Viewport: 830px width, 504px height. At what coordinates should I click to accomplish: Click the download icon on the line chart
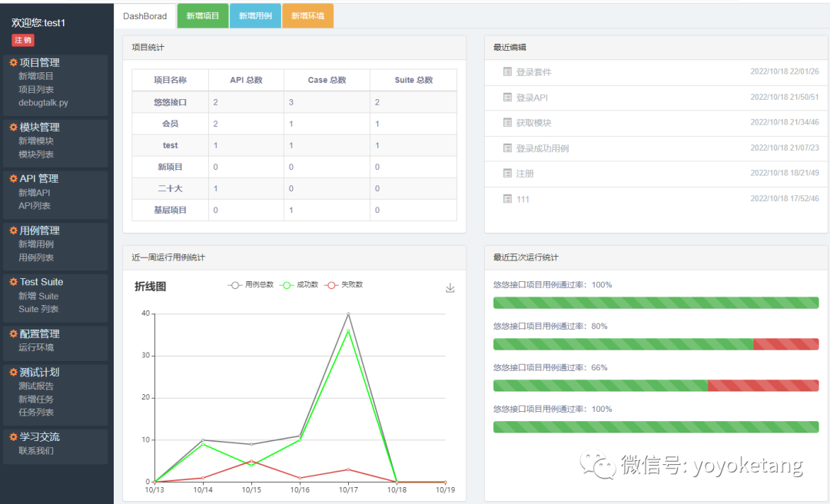point(450,287)
